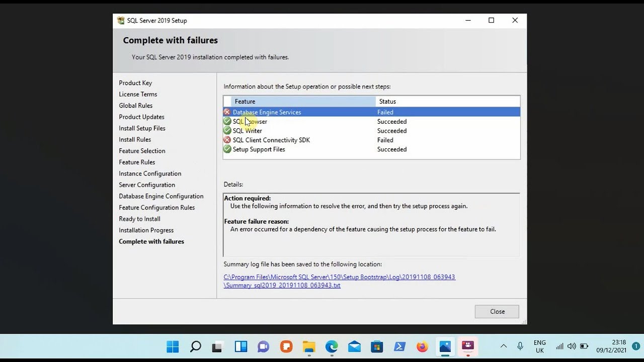Open the Windows Start menu
This screenshot has height=362, width=644.
[173, 347]
